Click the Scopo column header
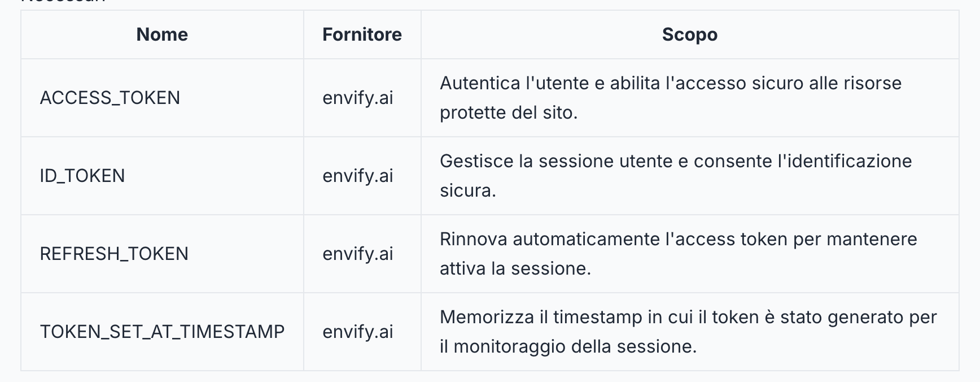Viewport: 980px width, 382px height. (x=690, y=34)
